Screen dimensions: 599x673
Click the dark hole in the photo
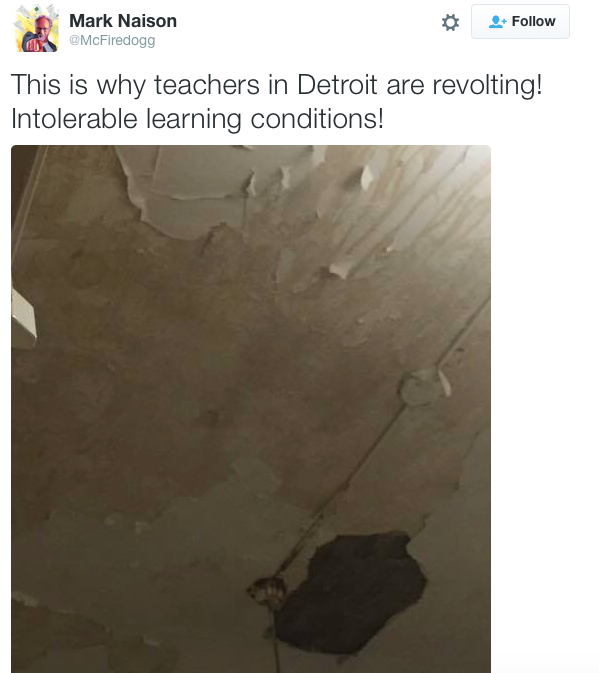[352, 592]
